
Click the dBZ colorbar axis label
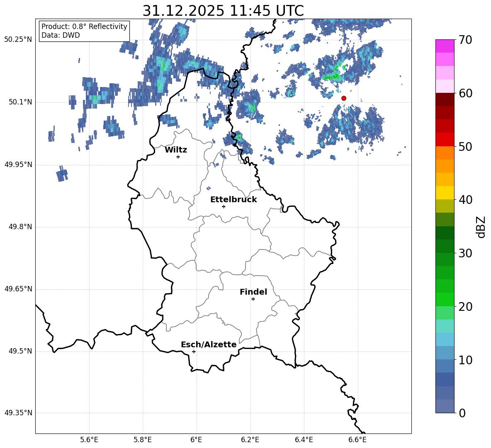click(481, 227)
